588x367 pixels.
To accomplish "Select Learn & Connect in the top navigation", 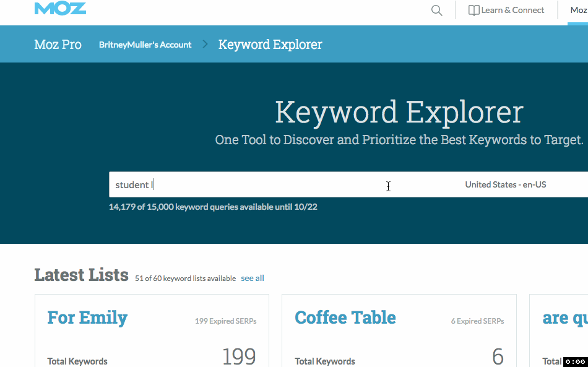I will click(512, 10).
